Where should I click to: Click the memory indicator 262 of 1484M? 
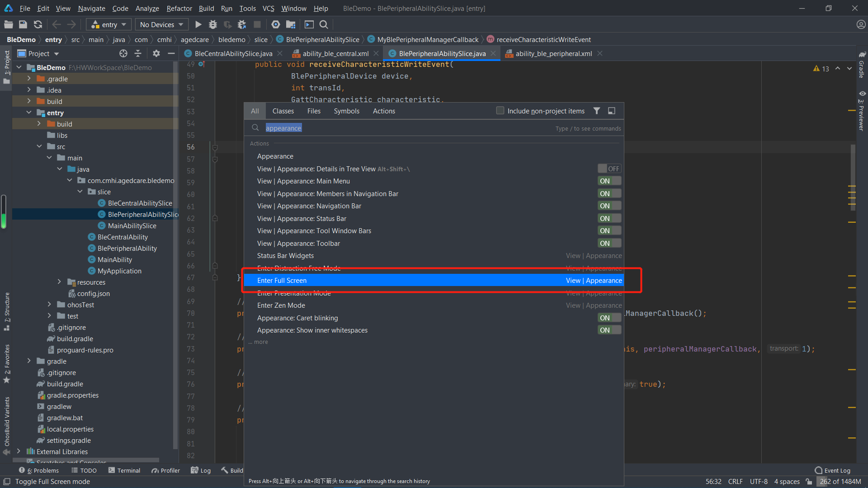pos(840,482)
